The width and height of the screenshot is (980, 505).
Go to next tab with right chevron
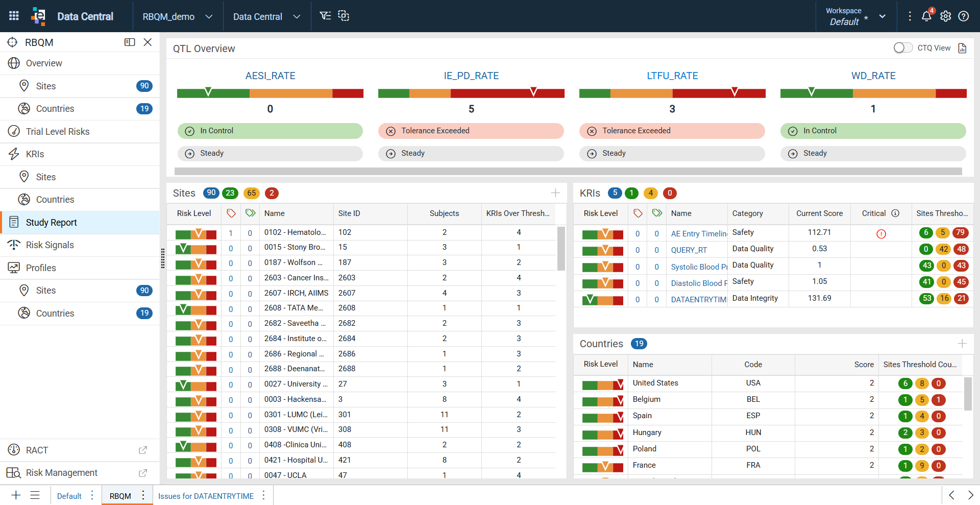(970, 495)
